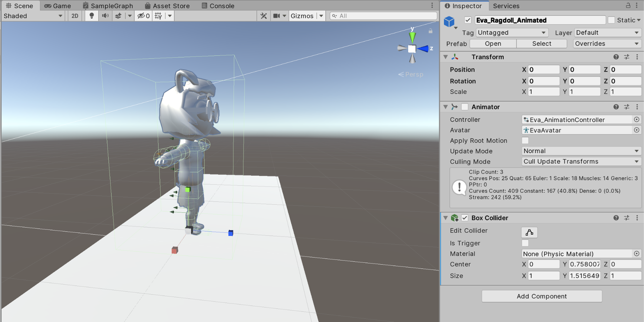Image resolution: width=644 pixels, height=322 pixels.
Task: Enable the Is Trigger checkbox
Action: (x=525, y=243)
